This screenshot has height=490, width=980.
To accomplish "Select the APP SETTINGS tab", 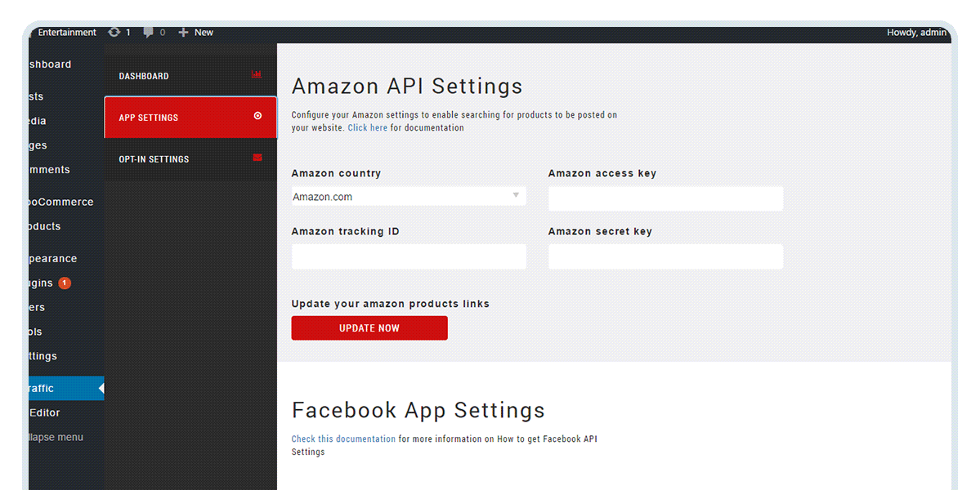I will (190, 118).
